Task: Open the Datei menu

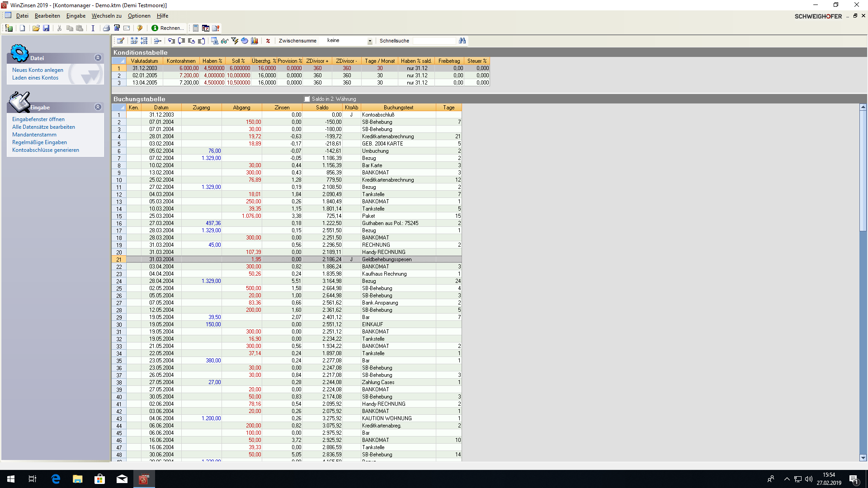Action: 22,16
